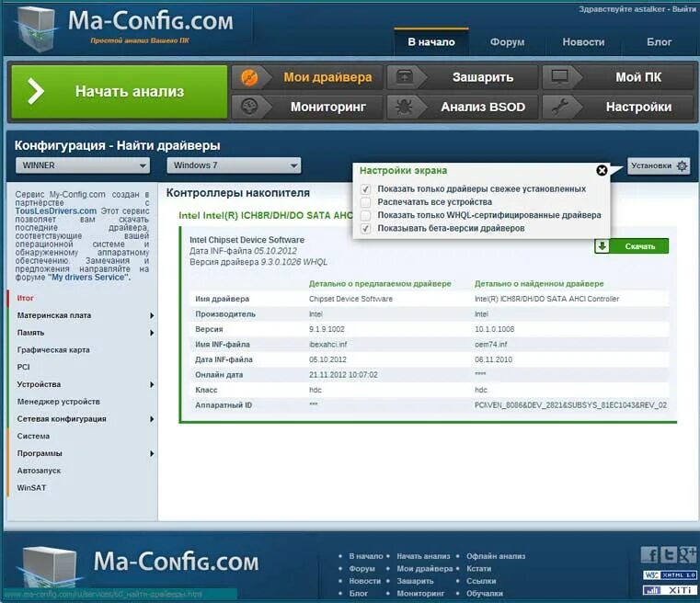Expand the Память submenu arrow

[152, 333]
